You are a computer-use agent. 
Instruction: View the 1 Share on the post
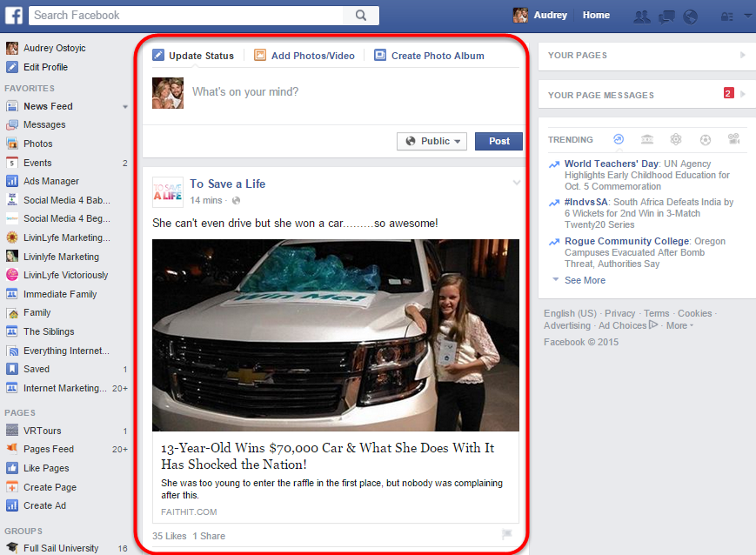(209, 536)
